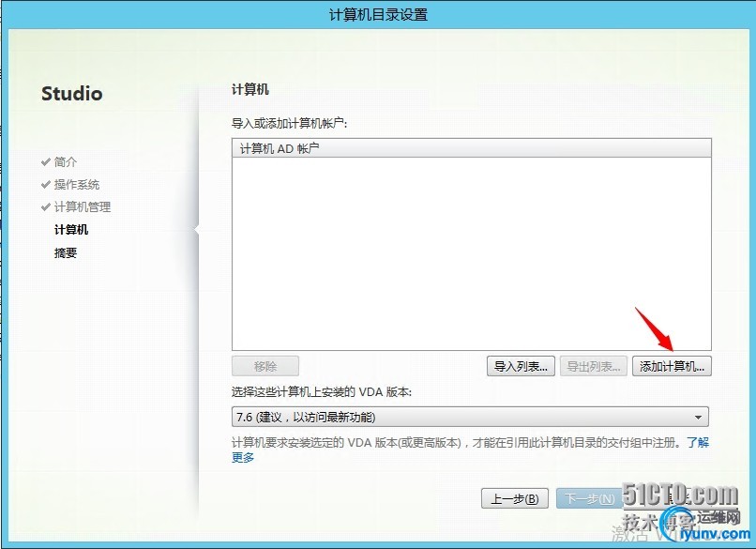Image resolution: width=756 pixels, height=549 pixels.
Task: Click the 计算机 AD 帐户 column header
Action: click(472, 148)
